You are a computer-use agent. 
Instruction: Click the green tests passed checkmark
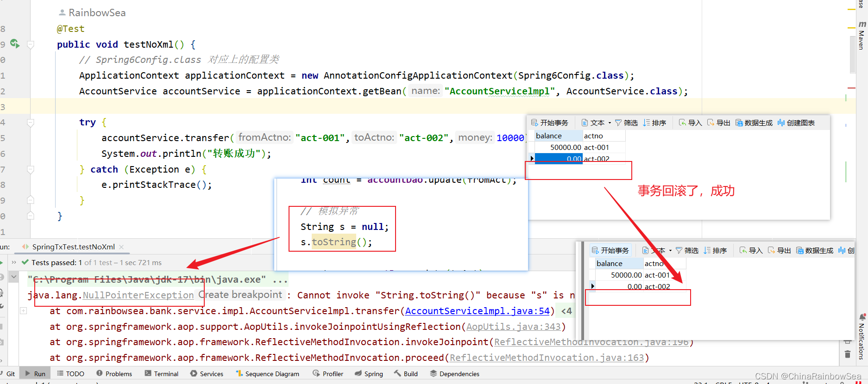[25, 262]
